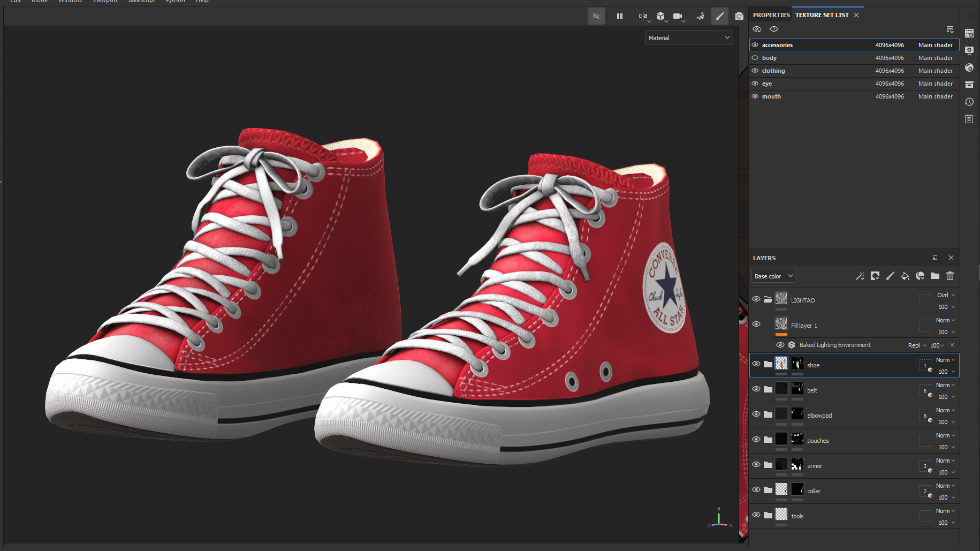Select the armor layer folder
Screen dimensions: 980x551
coord(815,466)
